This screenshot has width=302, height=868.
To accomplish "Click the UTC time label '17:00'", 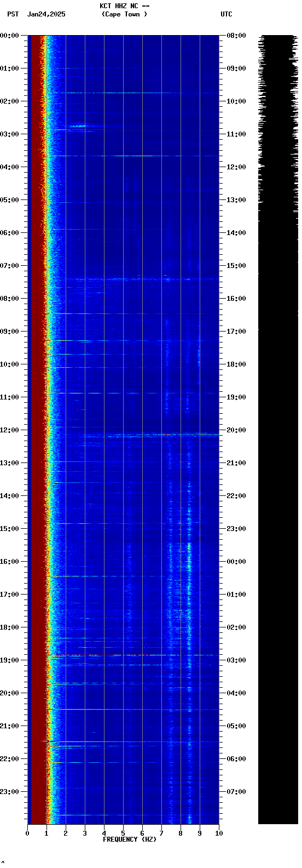I will point(236,332).
